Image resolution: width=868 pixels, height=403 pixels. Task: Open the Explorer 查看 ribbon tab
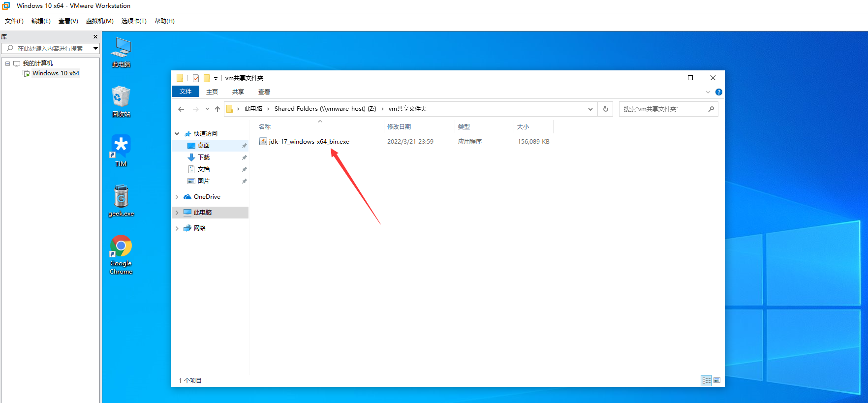tap(264, 92)
